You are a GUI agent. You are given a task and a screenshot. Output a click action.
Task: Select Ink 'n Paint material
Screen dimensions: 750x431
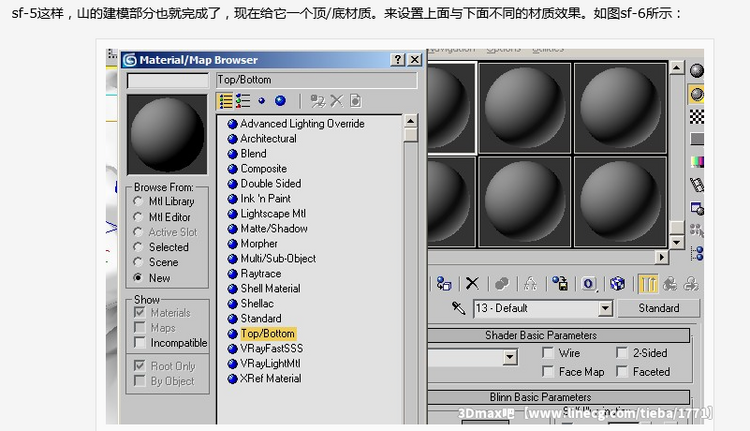pyautogui.click(x=265, y=199)
